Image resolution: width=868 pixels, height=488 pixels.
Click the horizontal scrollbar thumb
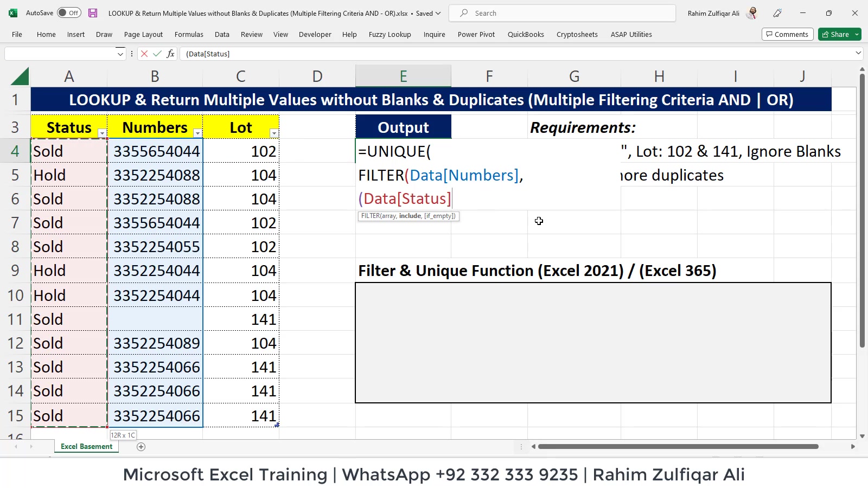coord(678,447)
